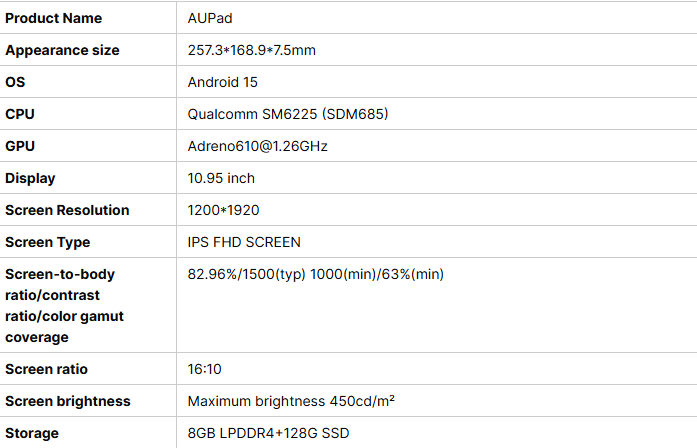697x448 pixels.
Task: Click the 'Screen brightness' row label
Action: coord(68,401)
